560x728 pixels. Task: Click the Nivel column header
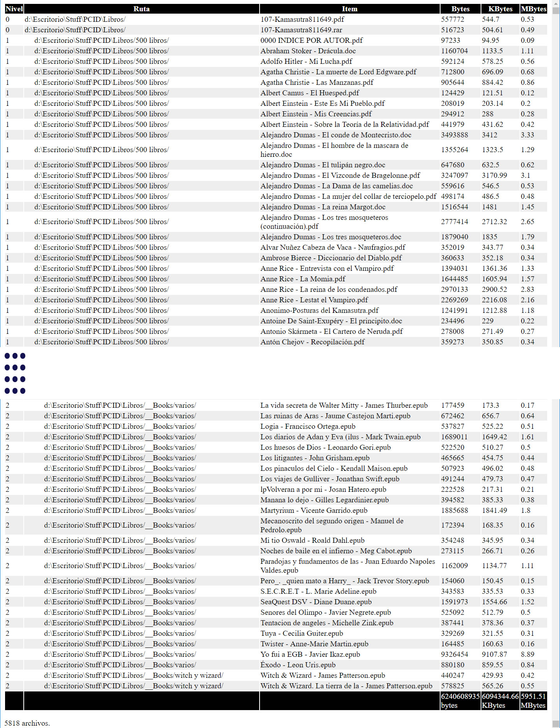click(14, 9)
